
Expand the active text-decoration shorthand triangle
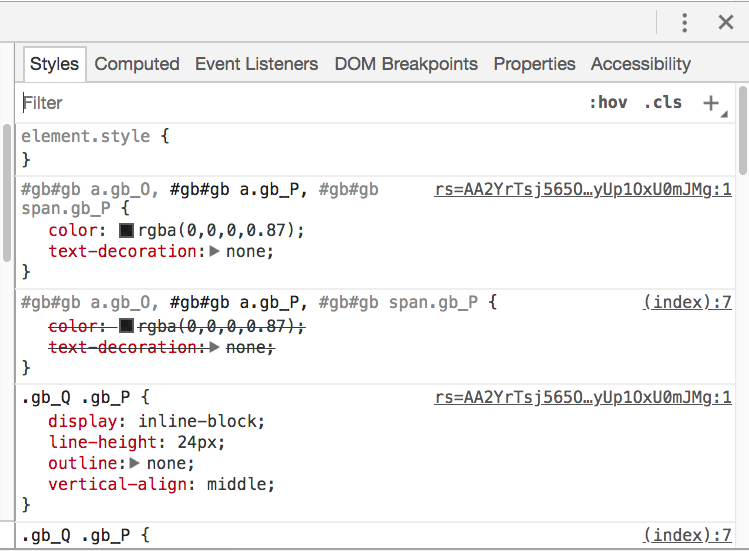point(214,252)
